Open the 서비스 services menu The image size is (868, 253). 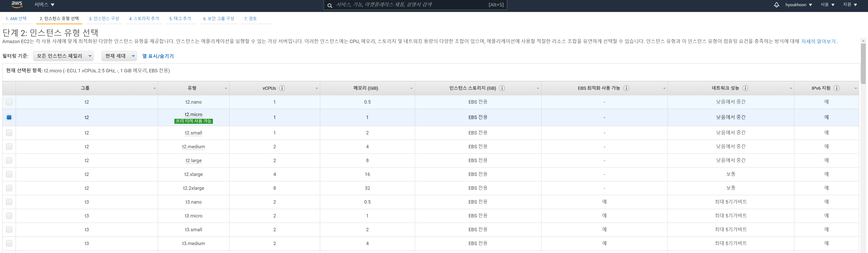click(x=44, y=5)
